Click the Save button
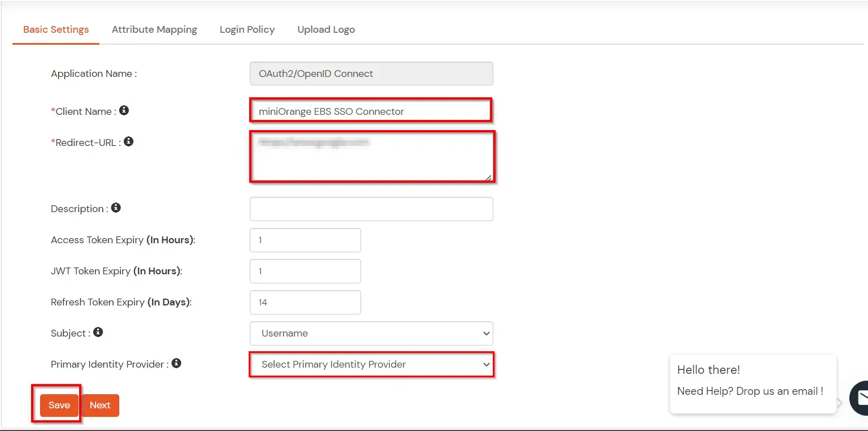The width and height of the screenshot is (868, 431). click(x=59, y=405)
